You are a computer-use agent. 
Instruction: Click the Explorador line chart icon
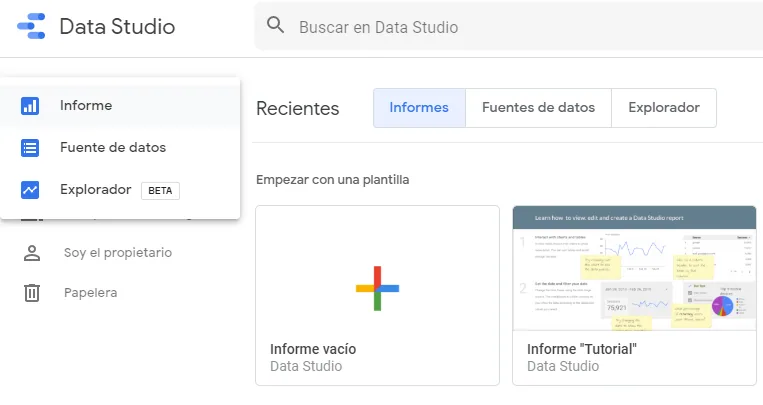pos(30,190)
